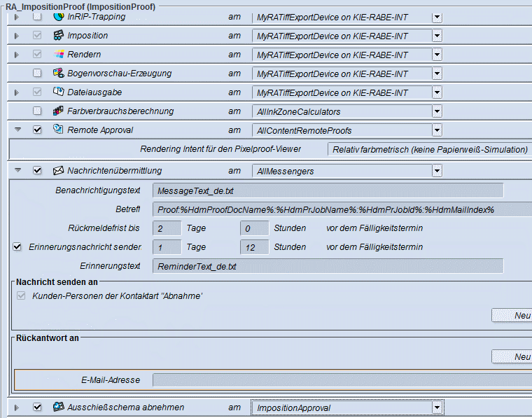Screen dimensions: 532x418
Task: Open the AllInkZoneCalculators dropdown
Action: click(x=437, y=111)
